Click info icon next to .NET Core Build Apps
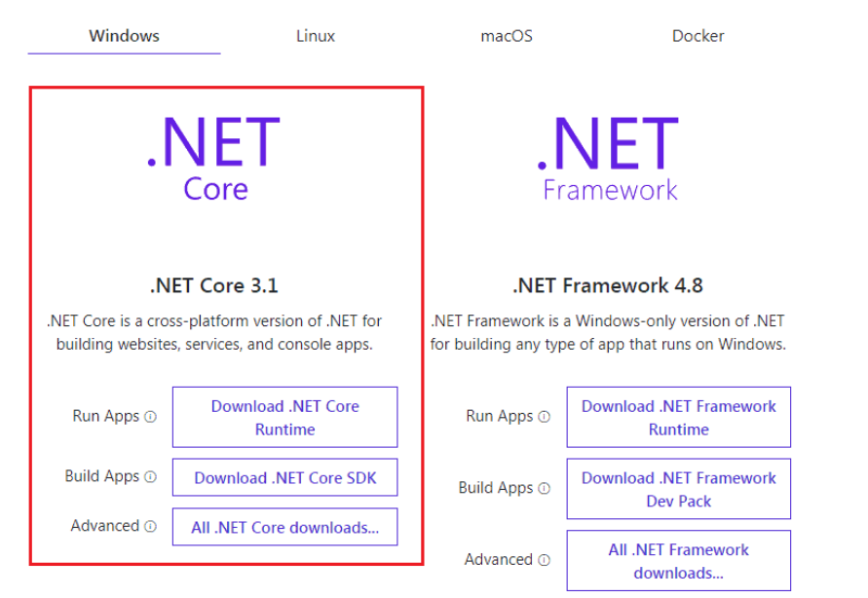 151,477
